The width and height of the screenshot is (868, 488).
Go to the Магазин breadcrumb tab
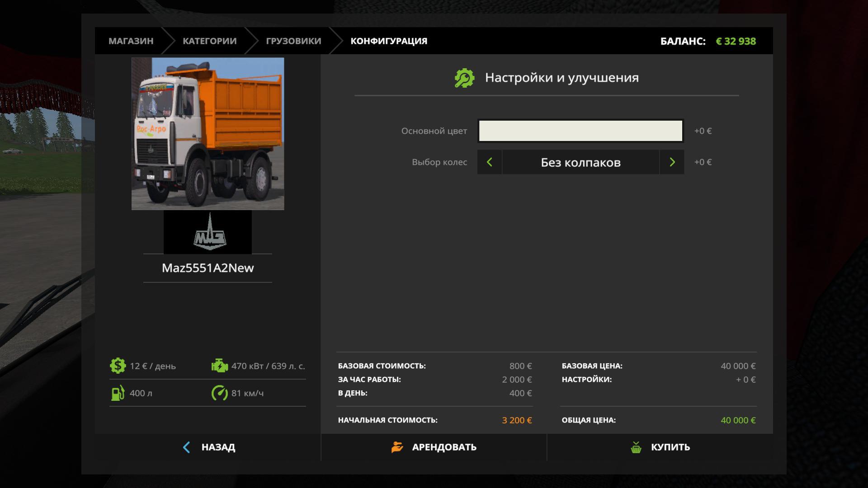point(131,41)
